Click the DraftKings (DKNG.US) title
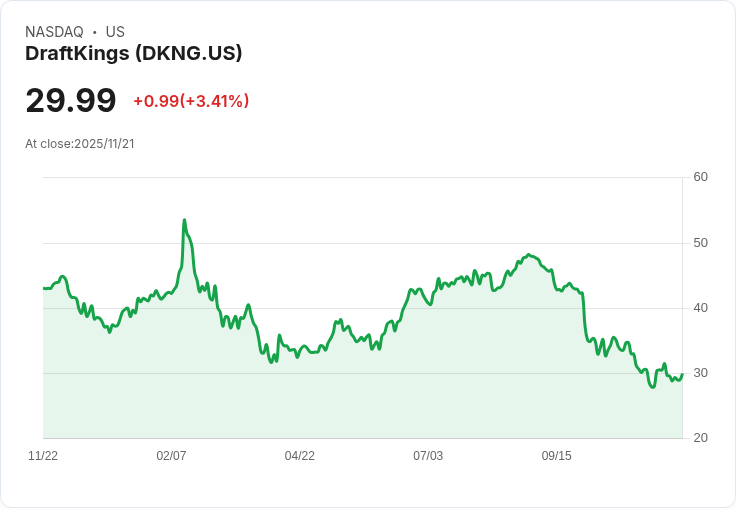 coord(133,53)
